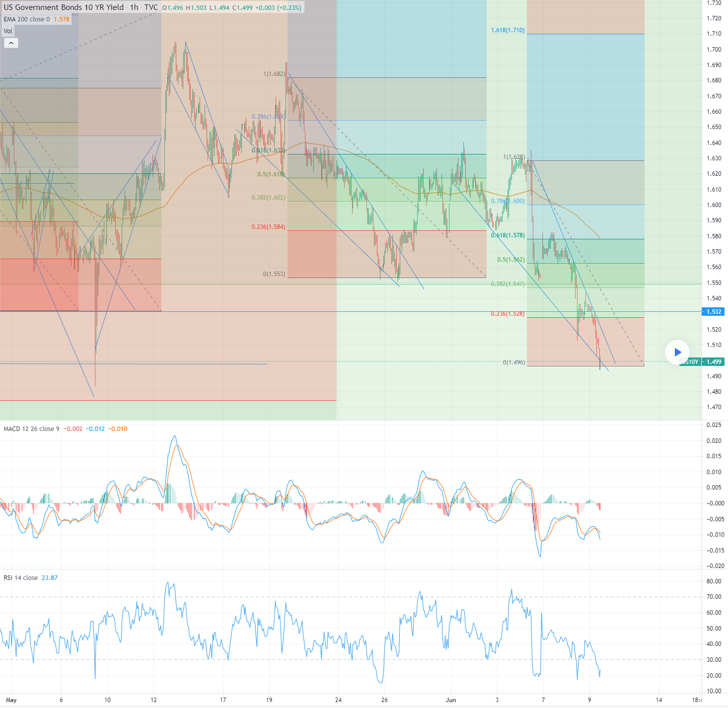The width and height of the screenshot is (728, 708).
Task: Click the blue RSI value 23.87
Action: pyautogui.click(x=50, y=578)
